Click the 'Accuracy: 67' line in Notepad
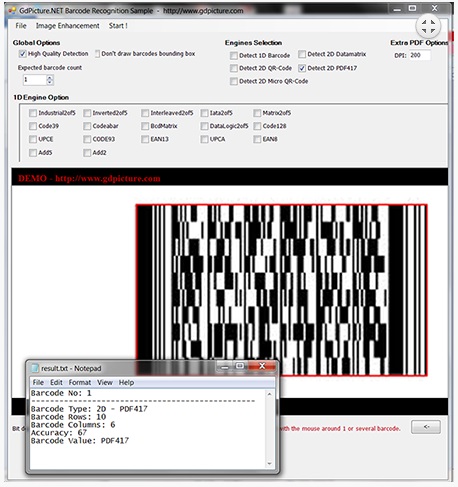Viewport: 458px width, 487px height. 59,433
